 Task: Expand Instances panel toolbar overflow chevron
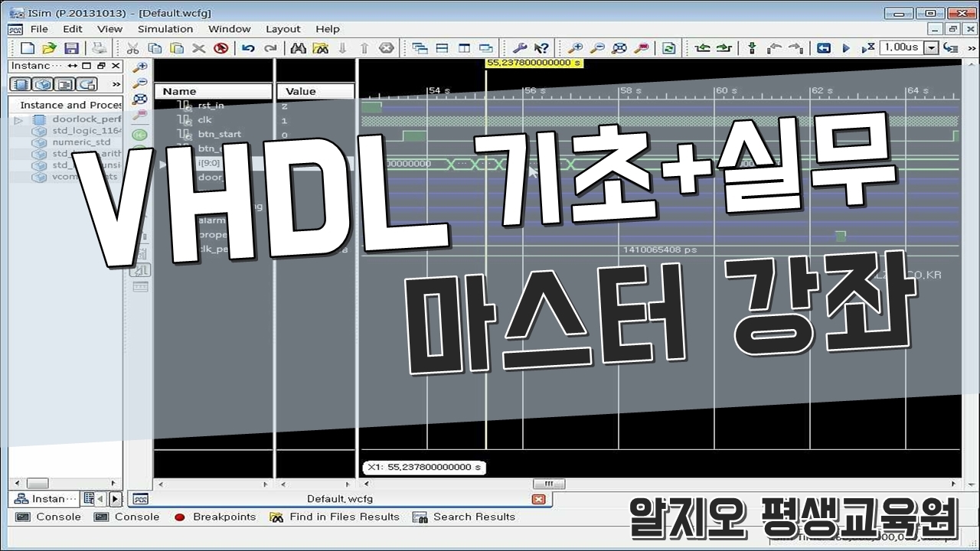[x=116, y=84]
